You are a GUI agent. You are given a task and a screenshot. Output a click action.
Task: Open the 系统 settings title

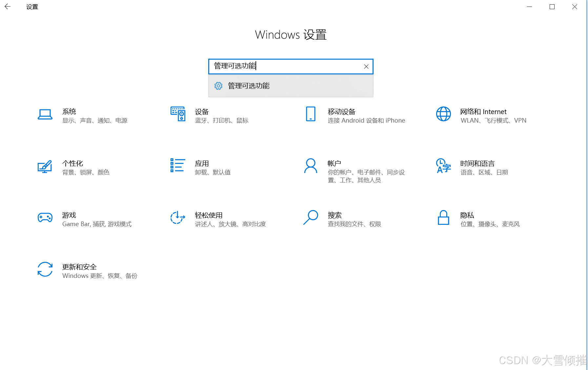coord(69,111)
